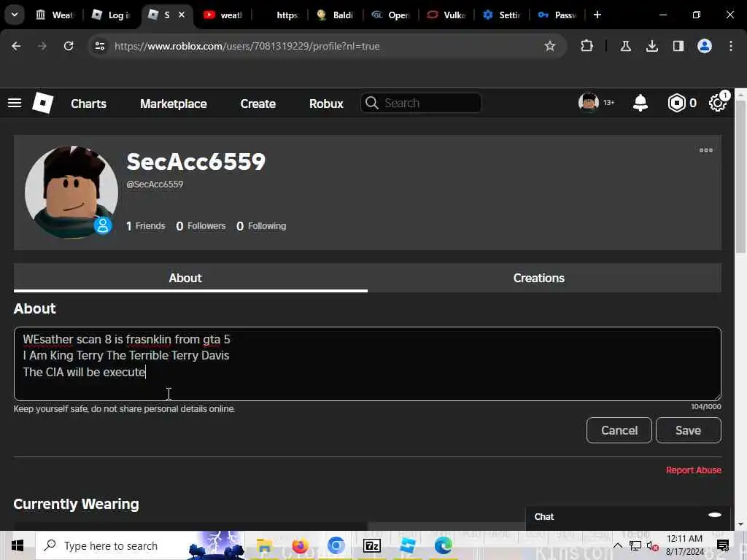Open 7-Zip from the taskbar
Image resolution: width=747 pixels, height=560 pixels.
point(371,545)
